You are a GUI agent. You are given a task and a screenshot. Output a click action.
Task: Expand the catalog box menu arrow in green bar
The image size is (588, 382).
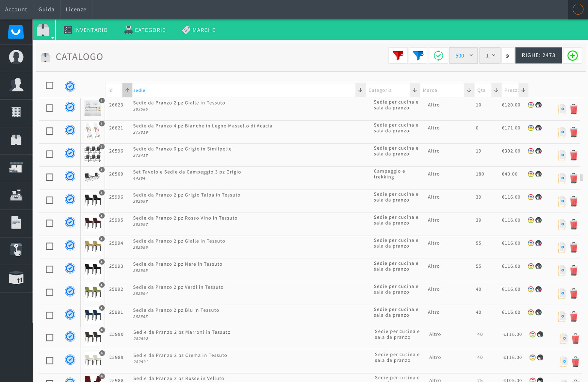[x=53, y=38]
